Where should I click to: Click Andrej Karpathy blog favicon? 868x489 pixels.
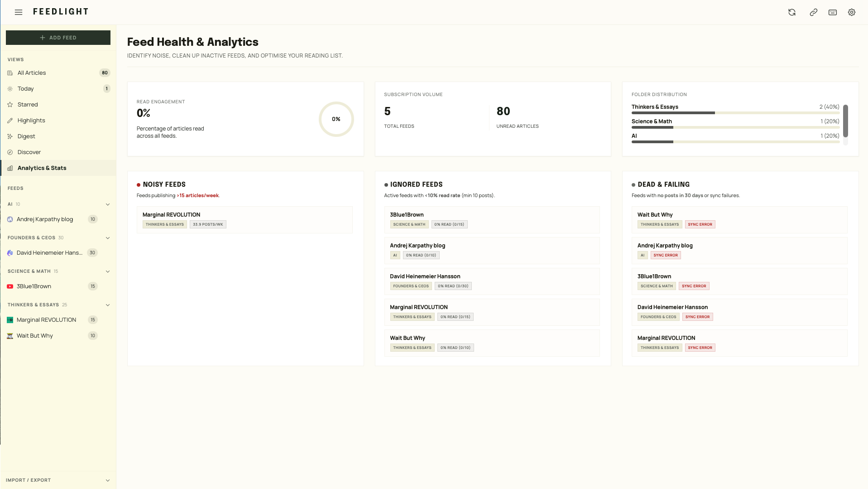[10, 219]
